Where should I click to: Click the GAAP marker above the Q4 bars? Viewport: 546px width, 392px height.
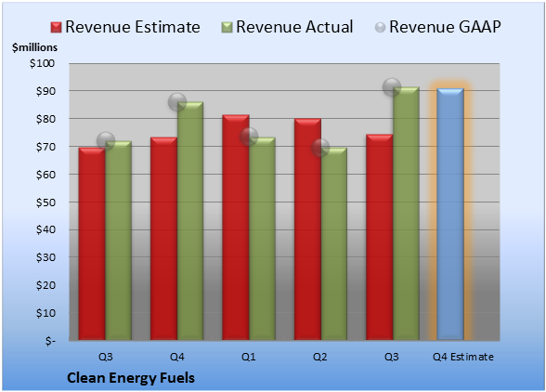(x=177, y=102)
